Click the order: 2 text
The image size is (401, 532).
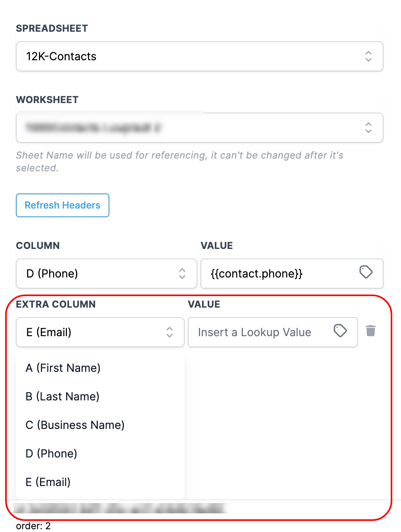coord(33,526)
